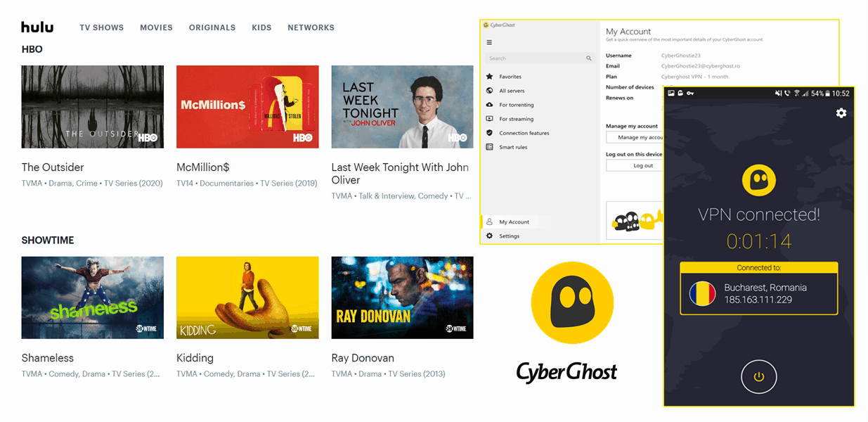Click the Connection features shield icon
The height and width of the screenshot is (422, 868).
coord(490,133)
